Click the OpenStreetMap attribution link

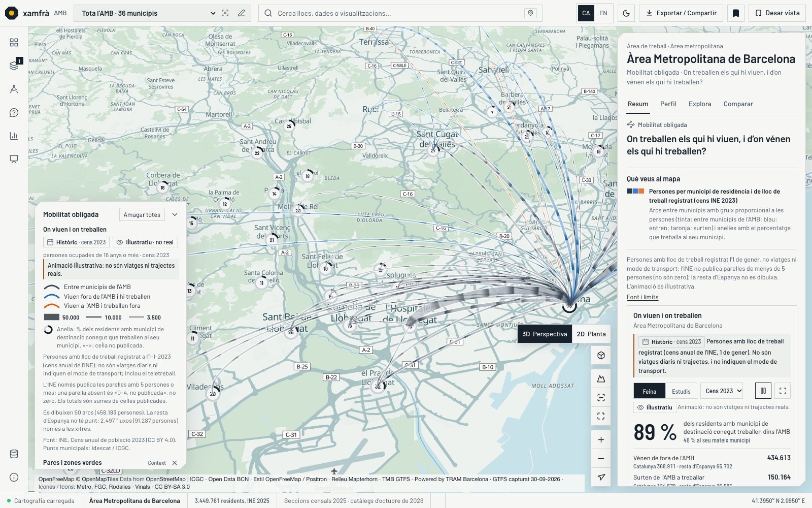pos(165,479)
